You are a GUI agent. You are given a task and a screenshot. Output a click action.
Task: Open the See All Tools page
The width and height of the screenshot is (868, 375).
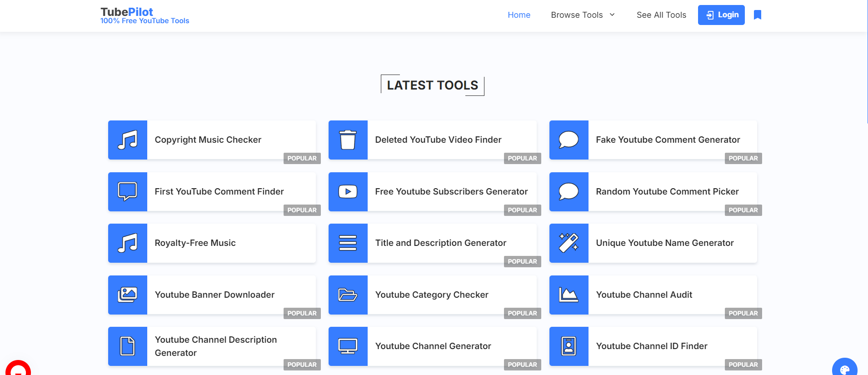(661, 15)
